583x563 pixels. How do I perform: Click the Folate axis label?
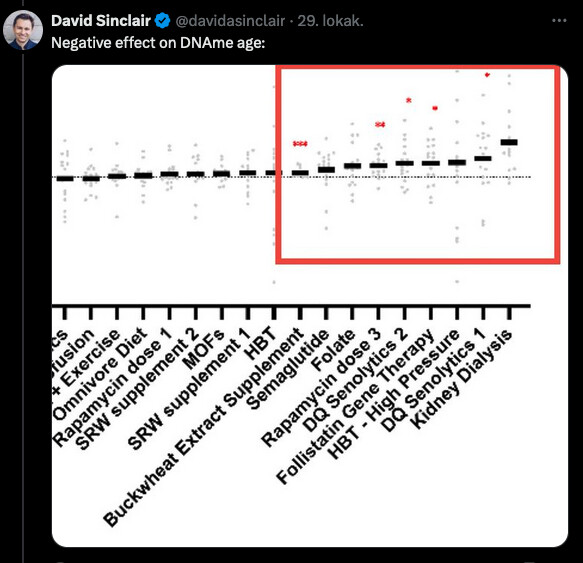333,350
